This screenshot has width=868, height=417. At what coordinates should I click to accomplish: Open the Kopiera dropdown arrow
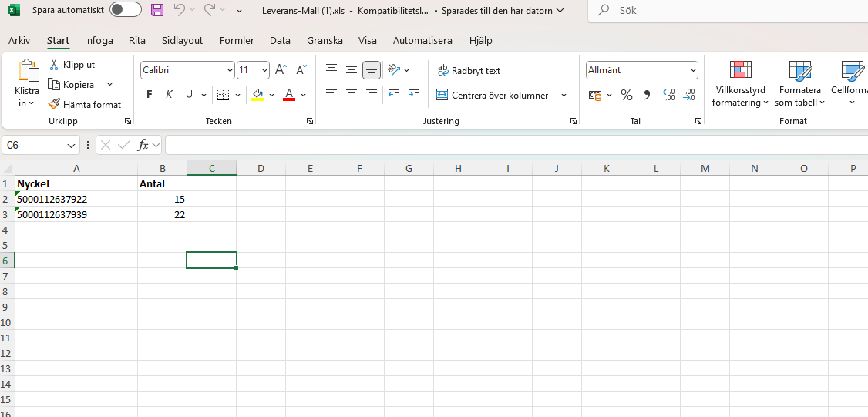pos(109,85)
